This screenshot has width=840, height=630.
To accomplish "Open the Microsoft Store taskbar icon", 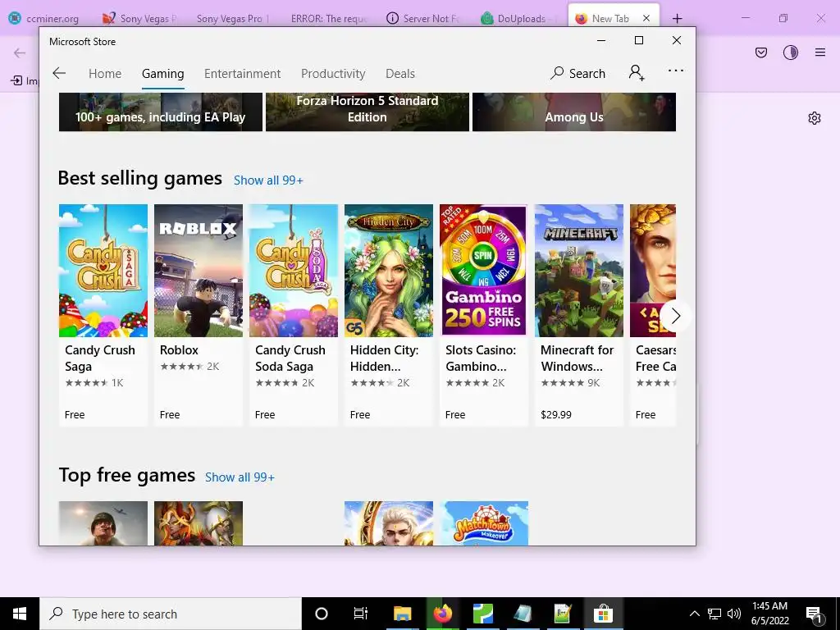I will (x=603, y=614).
